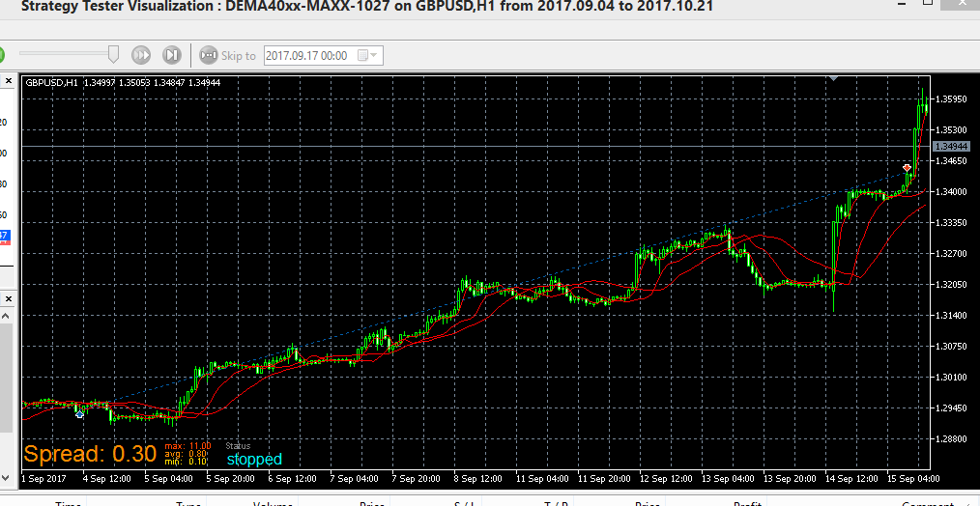Click the Skip to date field 2017.09.17 00:00

323,56
